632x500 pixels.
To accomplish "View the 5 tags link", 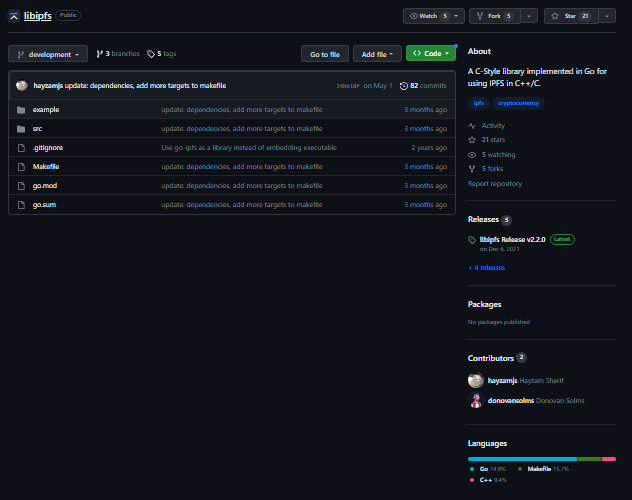I will (162, 54).
